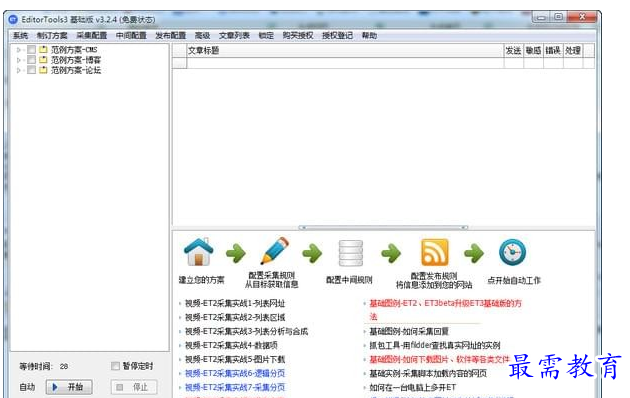Click the 错误 column header

553,51
